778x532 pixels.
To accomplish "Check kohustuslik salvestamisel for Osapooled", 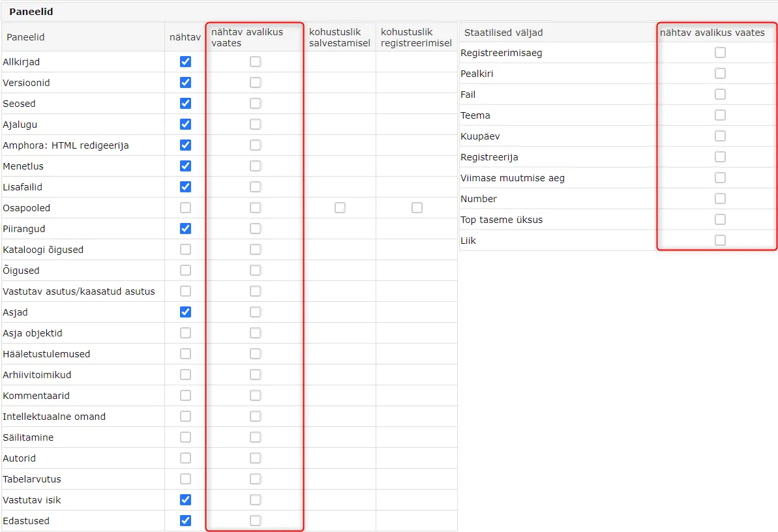I will click(340, 207).
